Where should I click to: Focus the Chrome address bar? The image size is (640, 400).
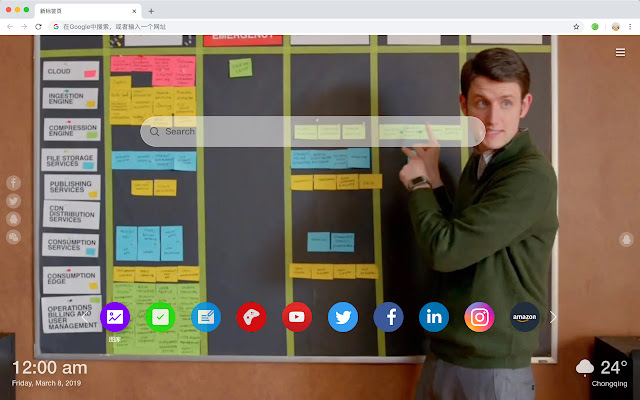tap(314, 27)
